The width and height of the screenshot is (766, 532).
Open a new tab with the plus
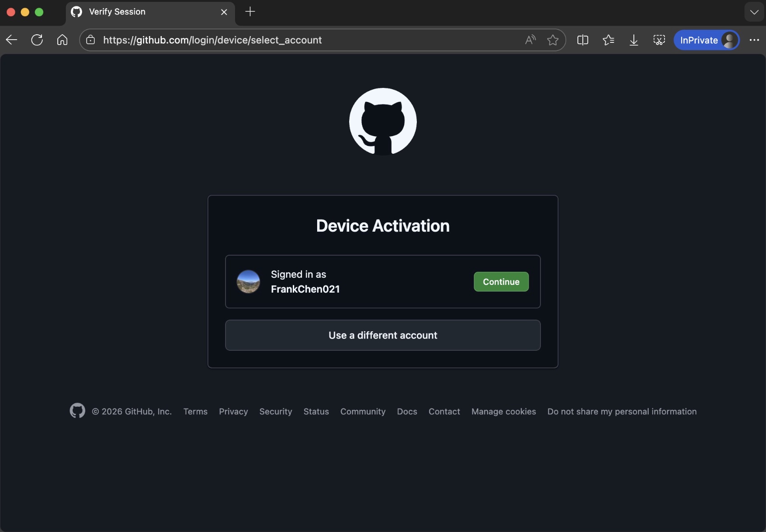250,12
